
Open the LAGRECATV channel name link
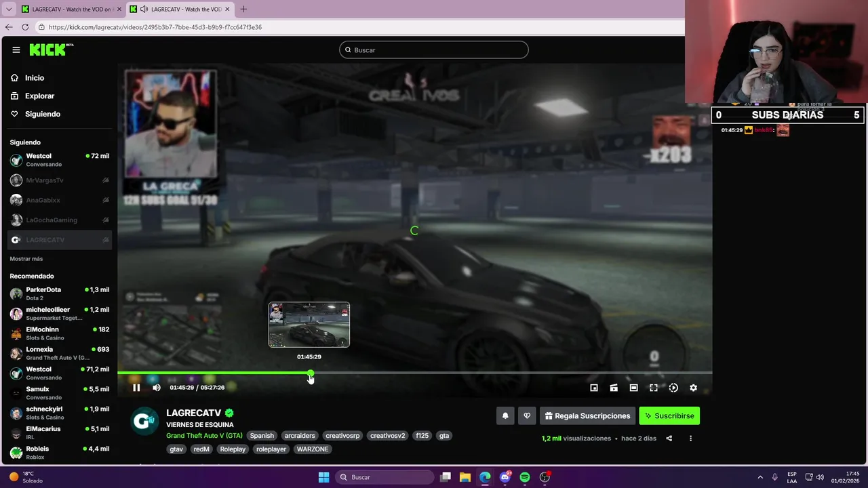(194, 413)
